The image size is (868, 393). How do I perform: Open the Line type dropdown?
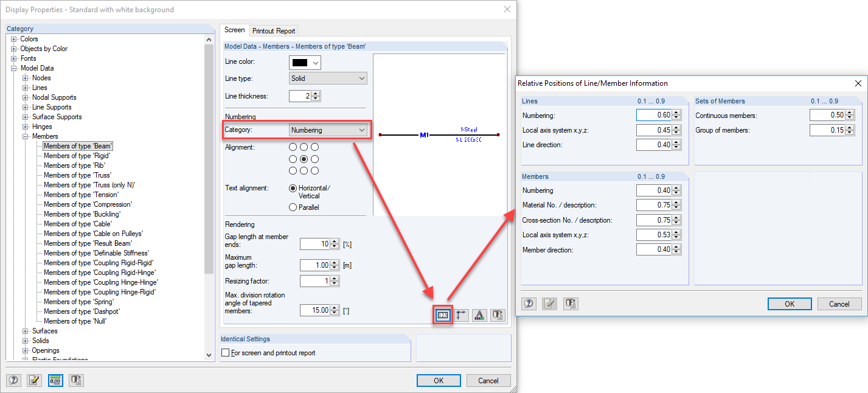pos(328,78)
